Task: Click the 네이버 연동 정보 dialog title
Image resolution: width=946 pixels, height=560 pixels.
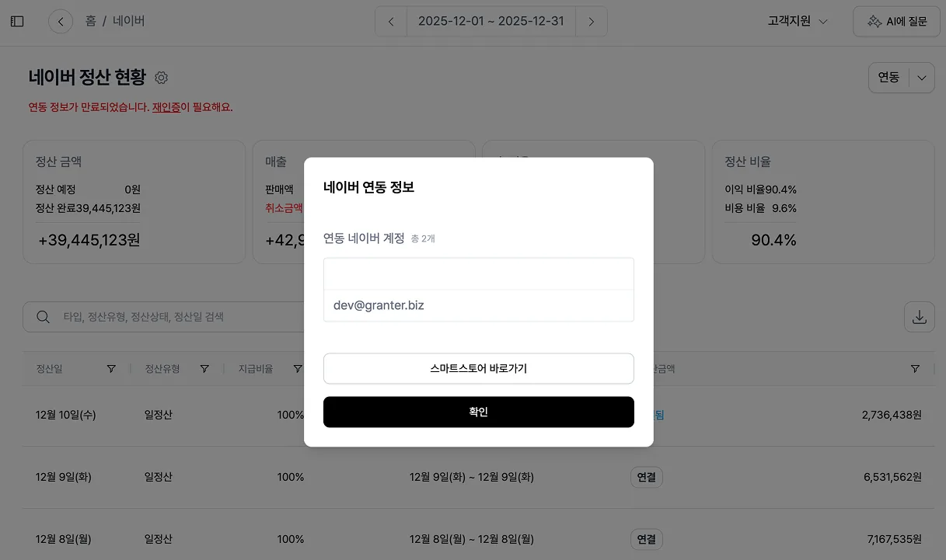Action: tap(368, 187)
